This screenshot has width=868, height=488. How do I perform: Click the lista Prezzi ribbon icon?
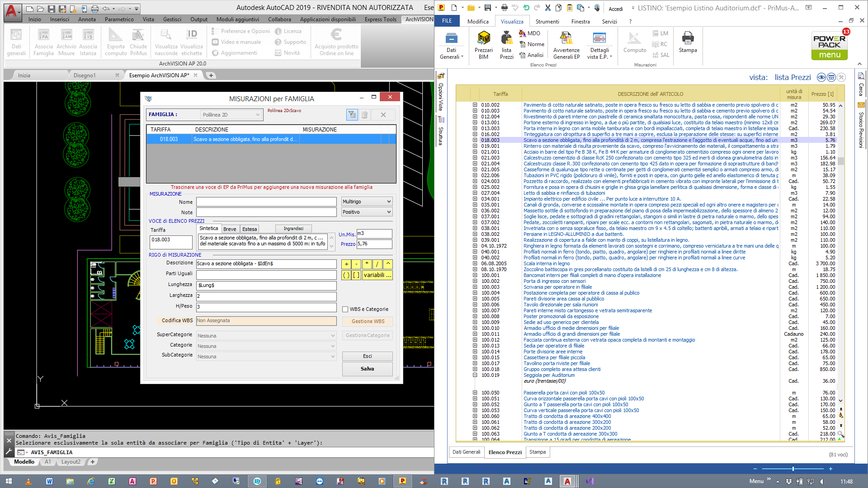(x=506, y=45)
